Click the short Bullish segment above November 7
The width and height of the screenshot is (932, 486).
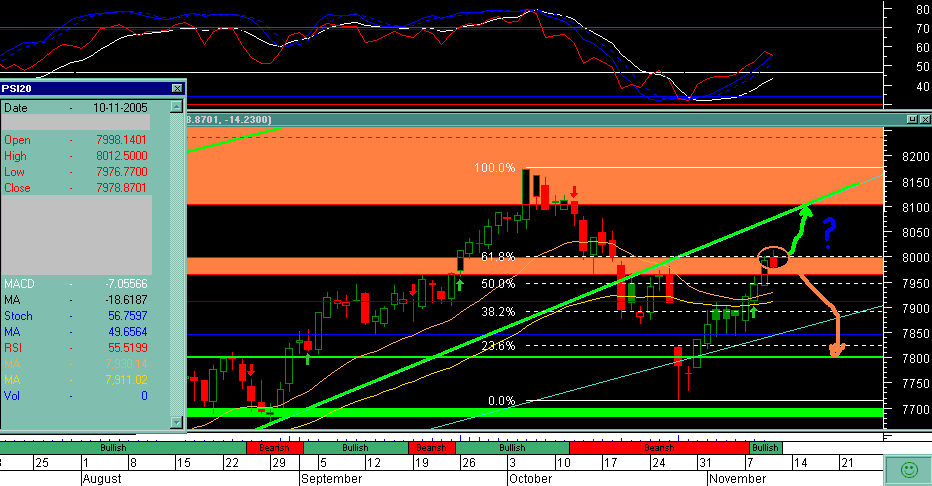[766, 448]
